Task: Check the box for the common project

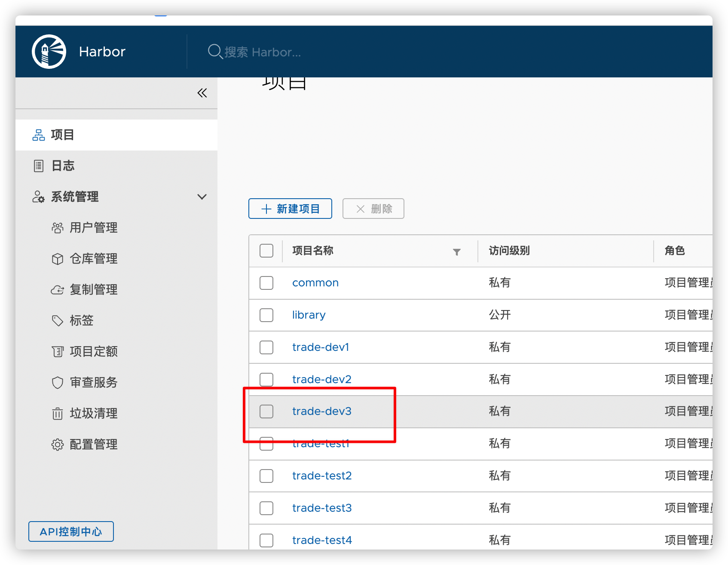Action: click(x=266, y=283)
